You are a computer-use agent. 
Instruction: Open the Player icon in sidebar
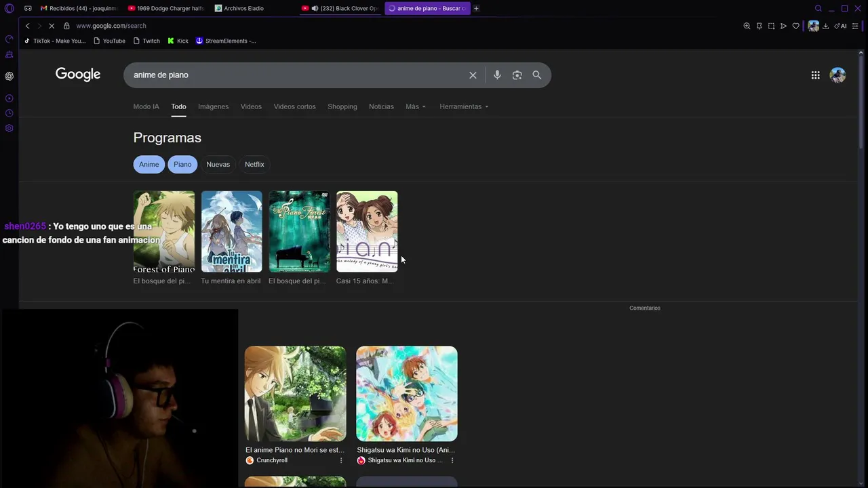point(9,98)
